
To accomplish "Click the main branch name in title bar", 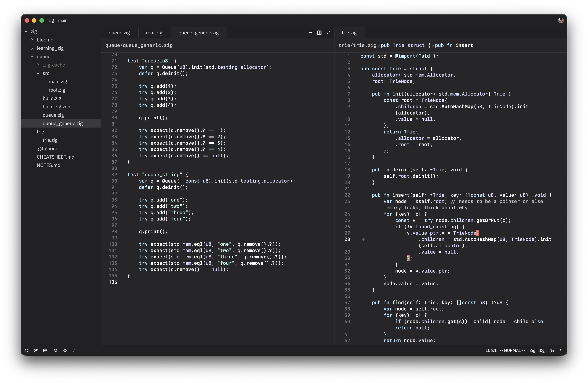I will tap(63, 20).
